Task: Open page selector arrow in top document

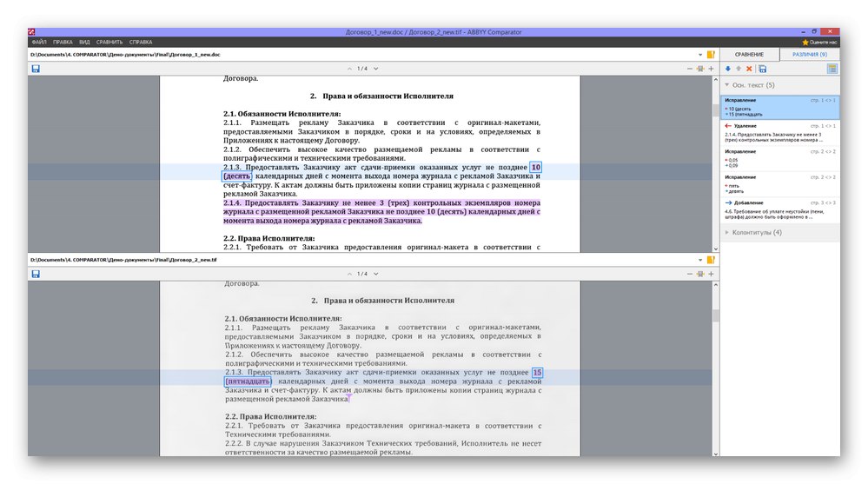Action: tap(376, 69)
